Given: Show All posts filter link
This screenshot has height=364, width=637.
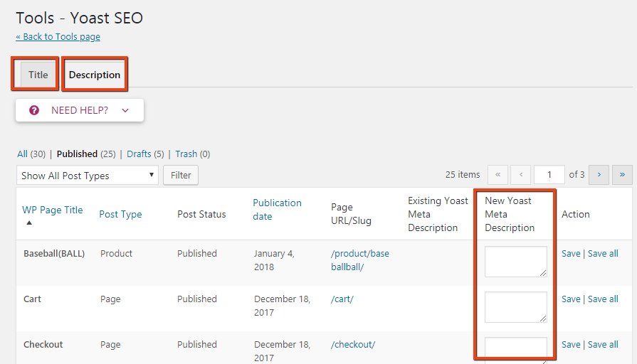Looking at the screenshot, I should pyautogui.click(x=22, y=154).
